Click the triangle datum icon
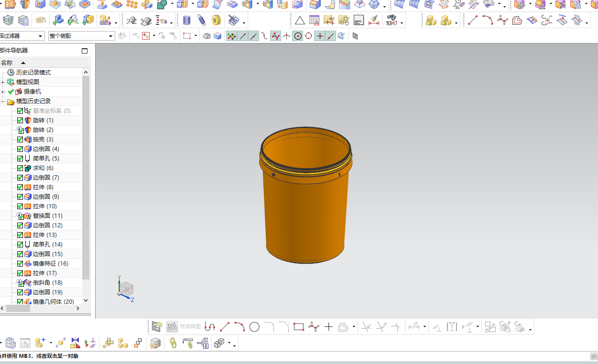 300,21
